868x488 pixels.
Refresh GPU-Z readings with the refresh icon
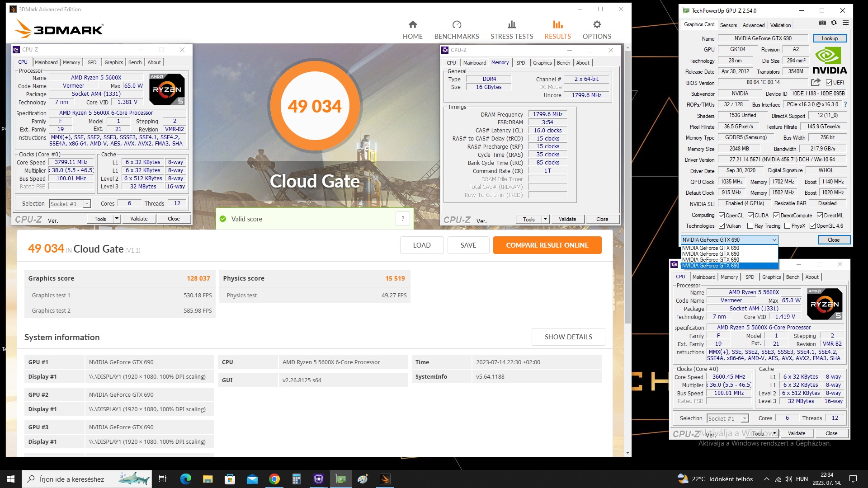pos(834,23)
